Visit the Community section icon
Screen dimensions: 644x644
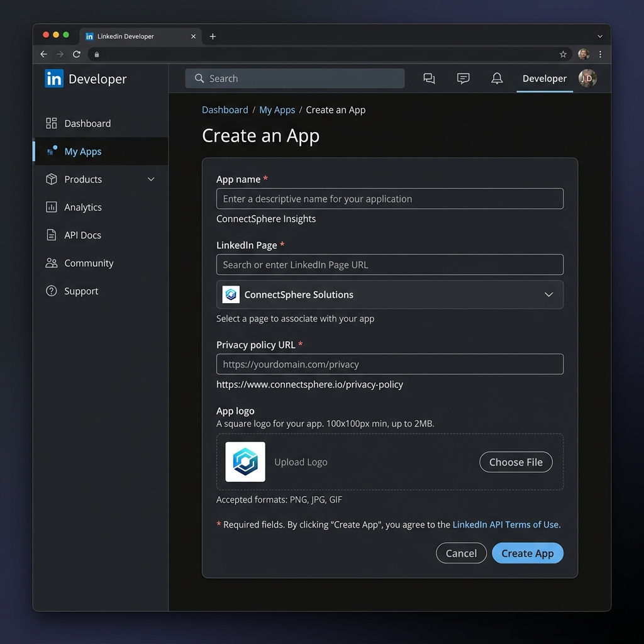pyautogui.click(x=52, y=263)
